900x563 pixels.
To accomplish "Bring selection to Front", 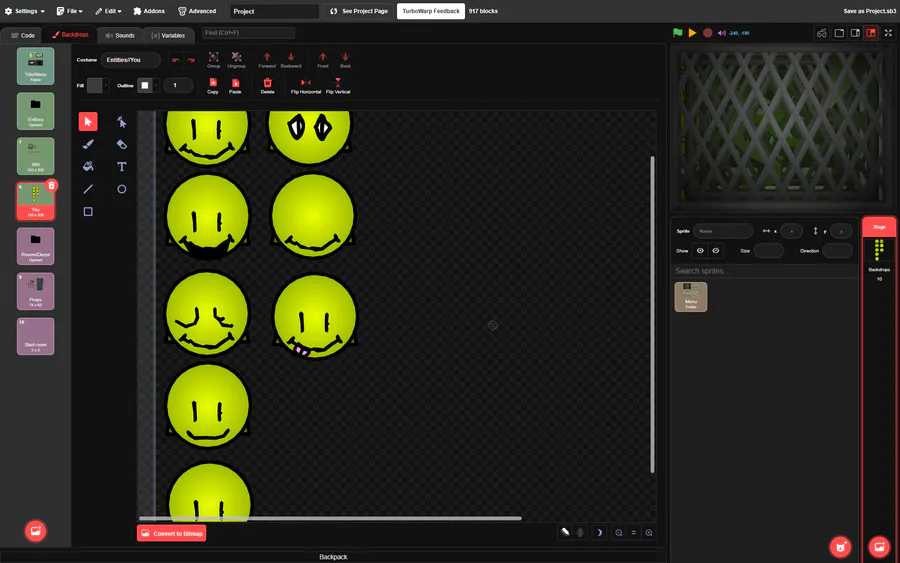I will tap(323, 60).
